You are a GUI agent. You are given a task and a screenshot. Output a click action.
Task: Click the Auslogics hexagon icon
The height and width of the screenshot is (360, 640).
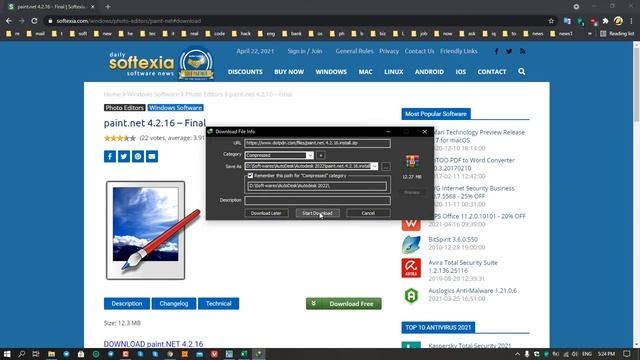411,296
